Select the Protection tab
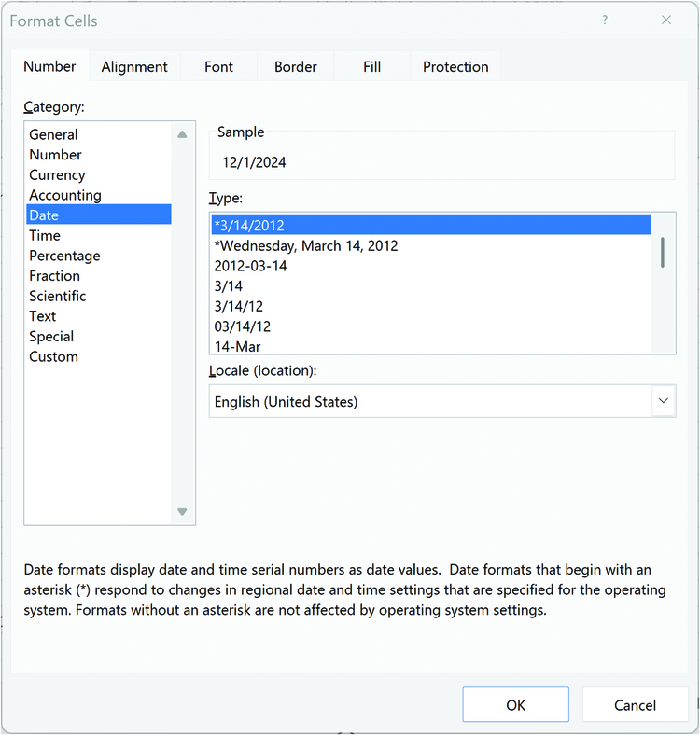This screenshot has height=735, width=700. coord(455,66)
